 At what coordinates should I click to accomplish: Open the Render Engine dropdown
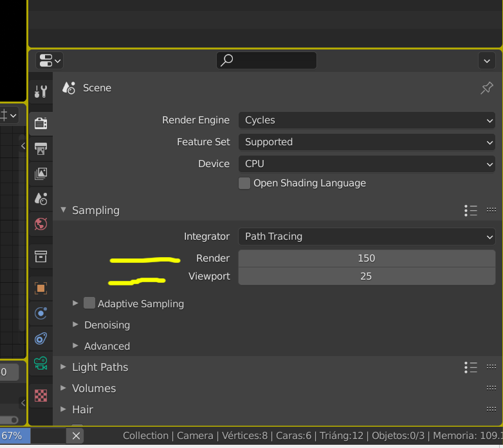(x=367, y=120)
